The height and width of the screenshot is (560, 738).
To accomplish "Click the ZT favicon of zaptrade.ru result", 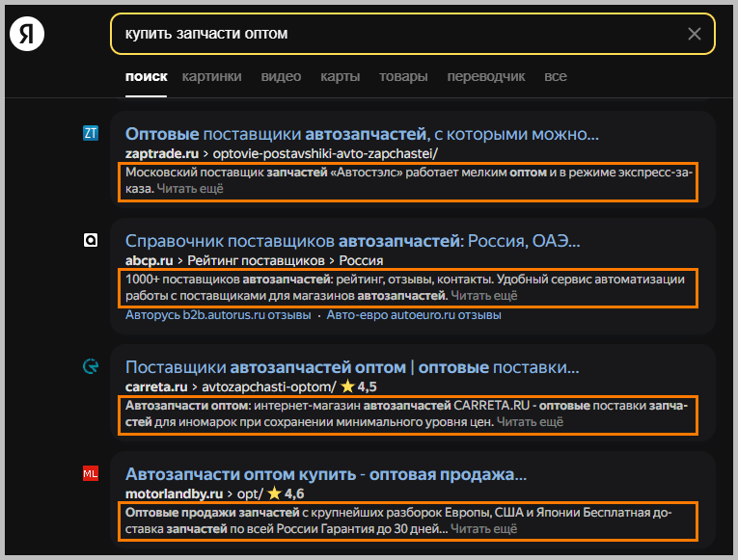I will click(x=91, y=133).
